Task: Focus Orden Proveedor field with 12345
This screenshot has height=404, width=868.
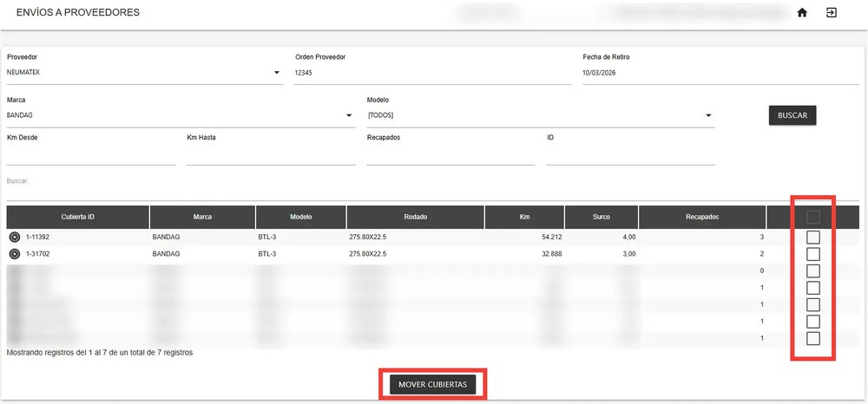Action: coord(432,73)
